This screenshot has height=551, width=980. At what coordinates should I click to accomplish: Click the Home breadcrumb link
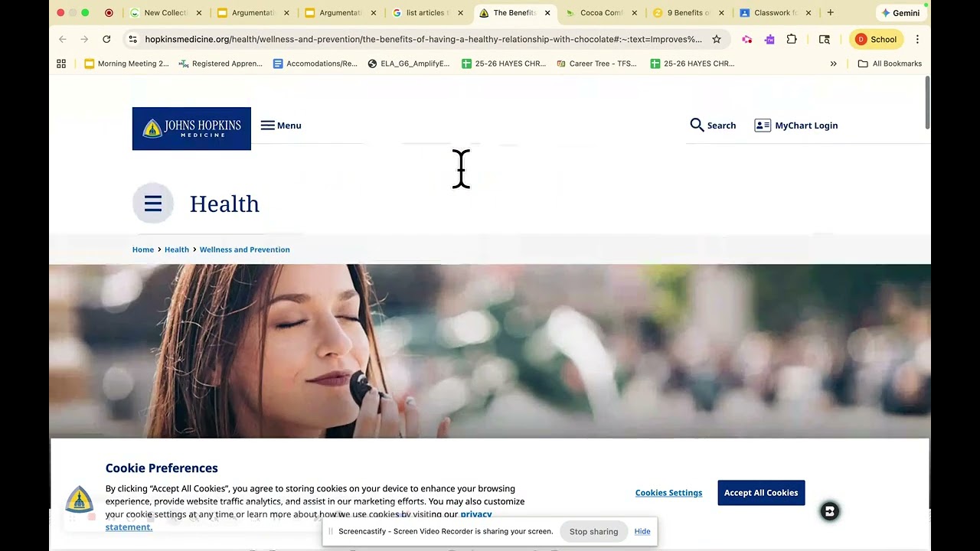coord(143,249)
